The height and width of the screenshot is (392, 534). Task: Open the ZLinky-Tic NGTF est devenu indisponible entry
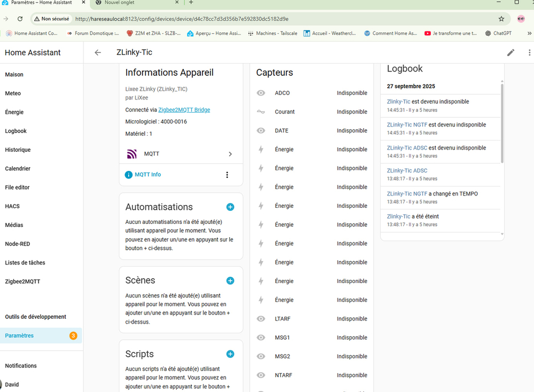(441, 128)
